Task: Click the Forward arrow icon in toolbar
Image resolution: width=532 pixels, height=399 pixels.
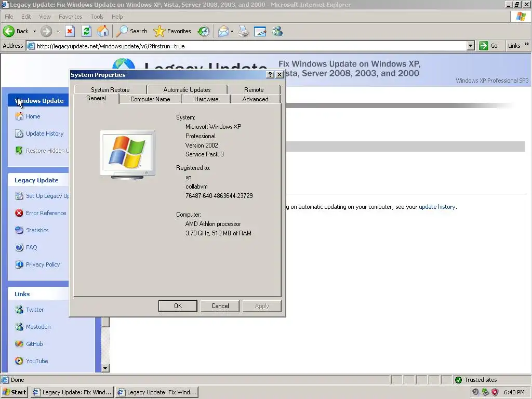Action: (x=46, y=31)
